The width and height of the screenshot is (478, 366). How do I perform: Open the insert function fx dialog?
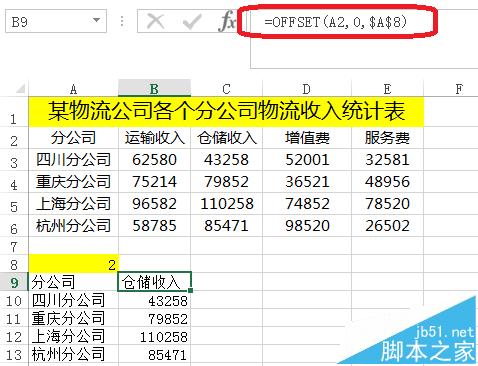click(x=227, y=22)
